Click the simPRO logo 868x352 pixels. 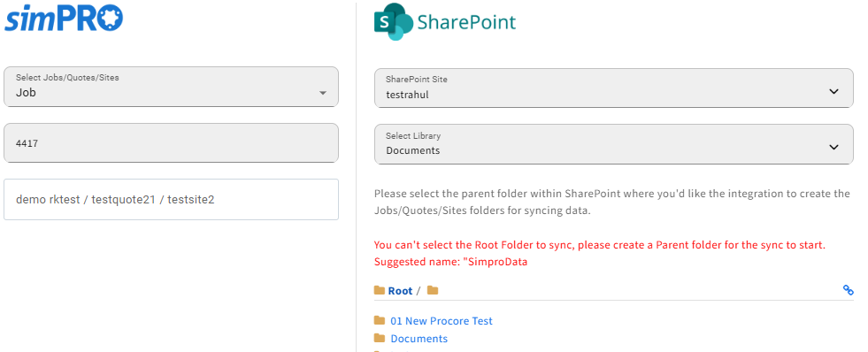pos(64,19)
